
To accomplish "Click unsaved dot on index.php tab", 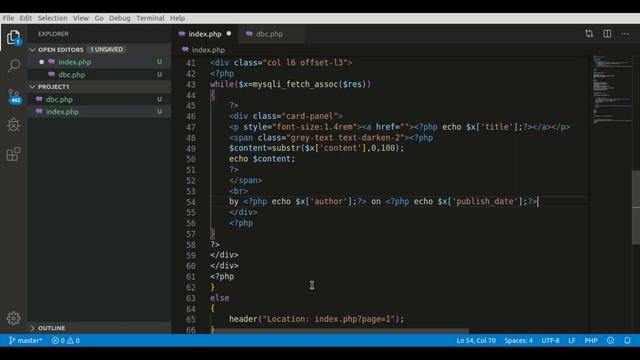I will 229,33.
